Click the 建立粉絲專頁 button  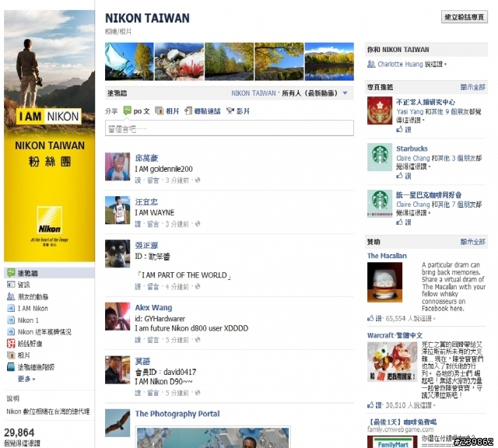pyautogui.click(x=465, y=17)
